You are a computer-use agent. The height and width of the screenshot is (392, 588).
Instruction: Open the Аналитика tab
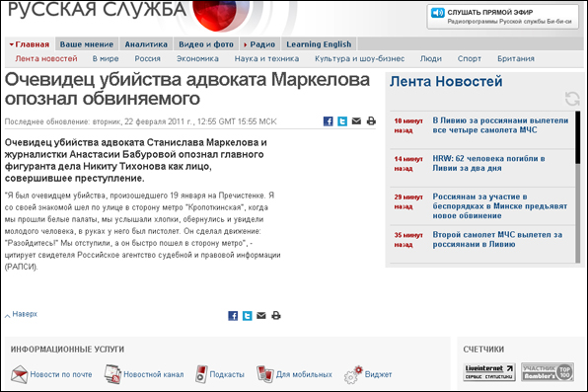146,44
